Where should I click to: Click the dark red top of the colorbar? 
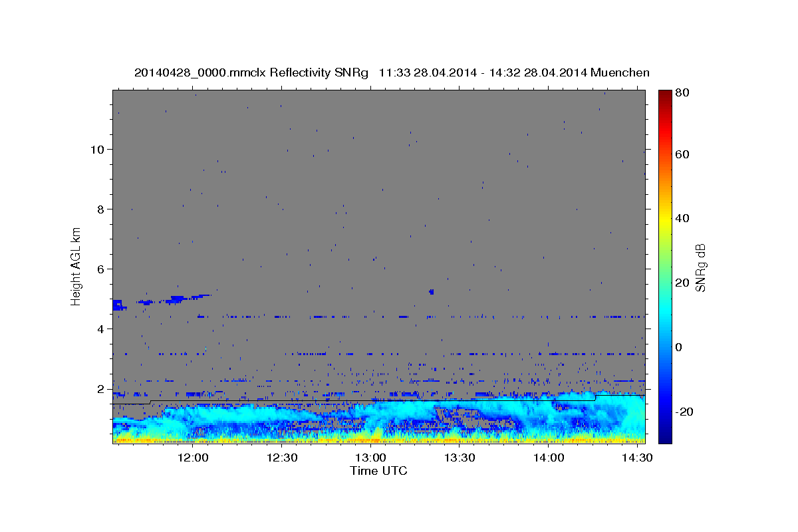point(665,95)
